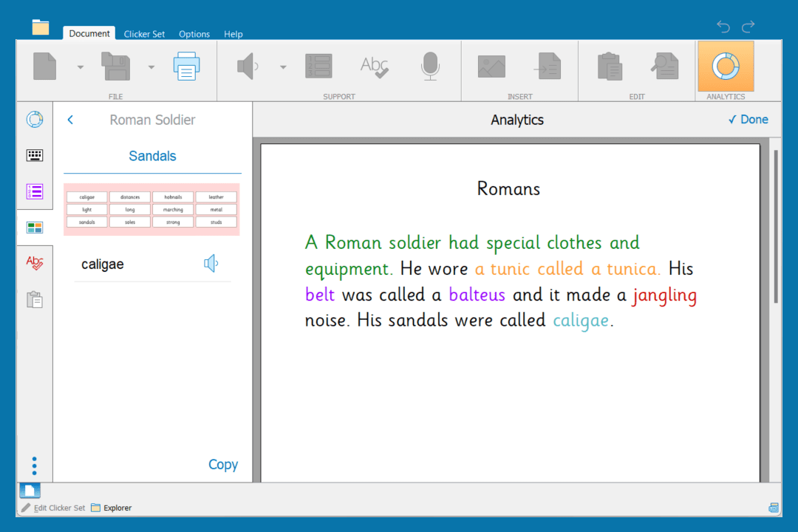The image size is (798, 532).
Task: Save document using the floppy disk icon
Action: tap(116, 66)
